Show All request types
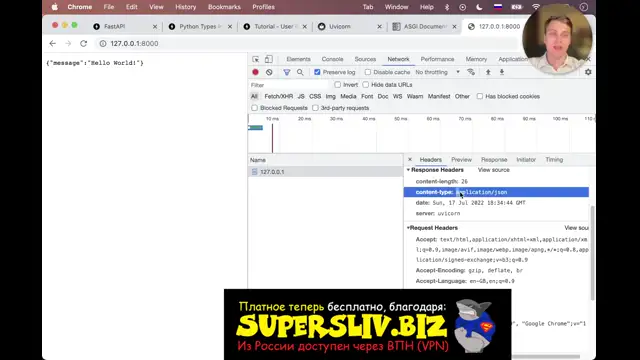The image size is (640, 360). pyautogui.click(x=254, y=96)
